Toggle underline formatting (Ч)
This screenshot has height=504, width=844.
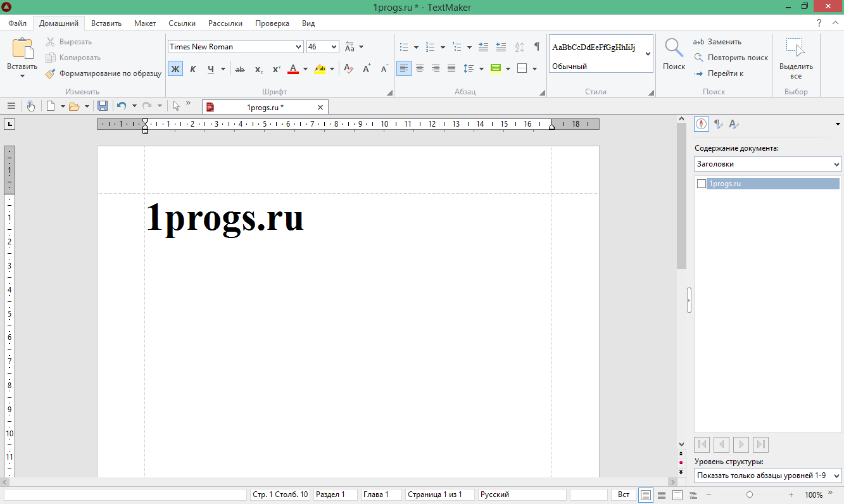211,68
